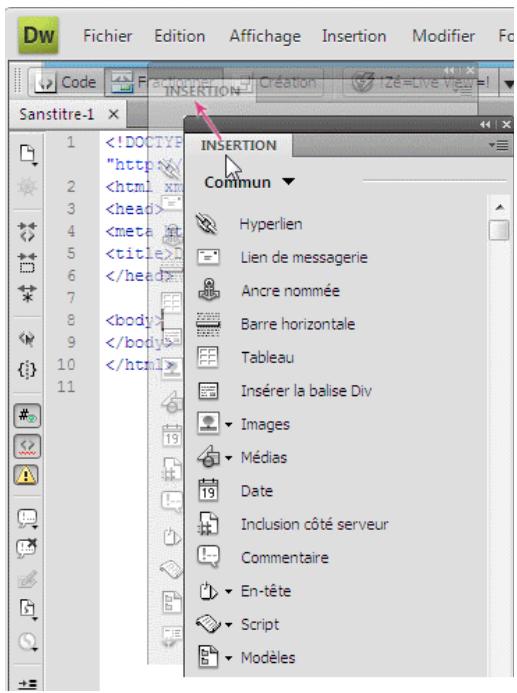Close the Sanstitre-1 document tab

(x=114, y=114)
